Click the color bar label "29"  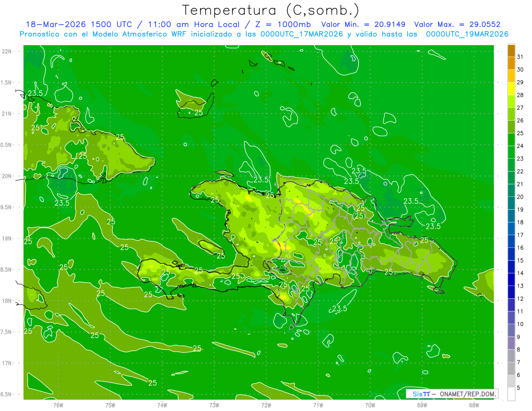pos(520,82)
